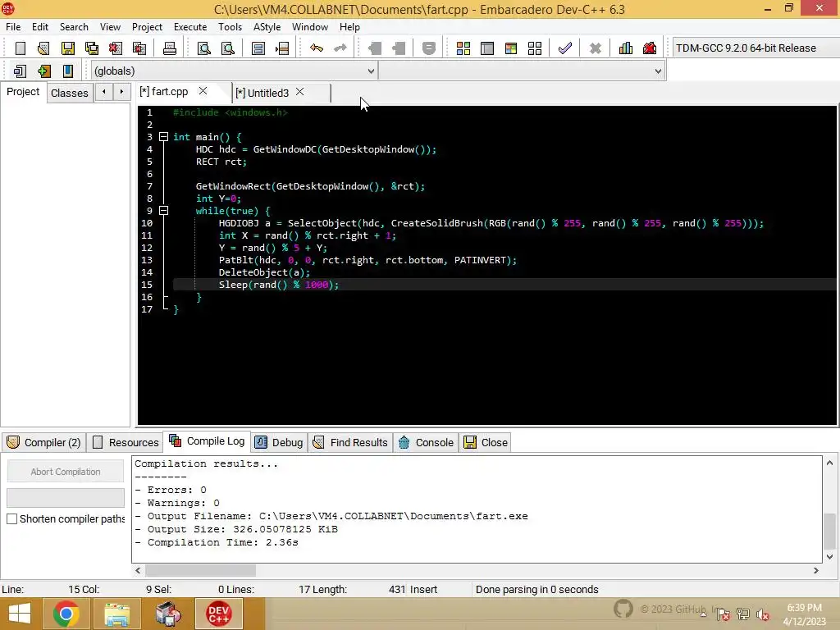Switch to the Untitled3 editor tab

(x=268, y=93)
